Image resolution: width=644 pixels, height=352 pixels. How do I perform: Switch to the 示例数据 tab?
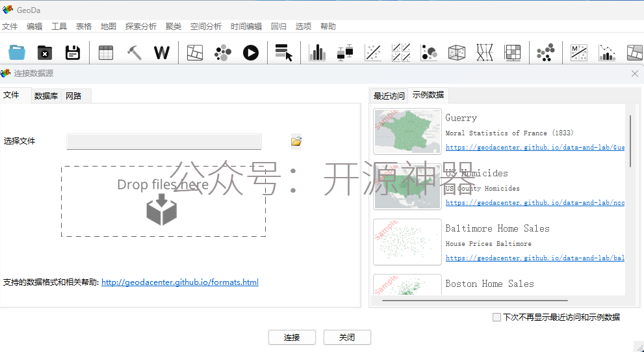click(x=428, y=95)
